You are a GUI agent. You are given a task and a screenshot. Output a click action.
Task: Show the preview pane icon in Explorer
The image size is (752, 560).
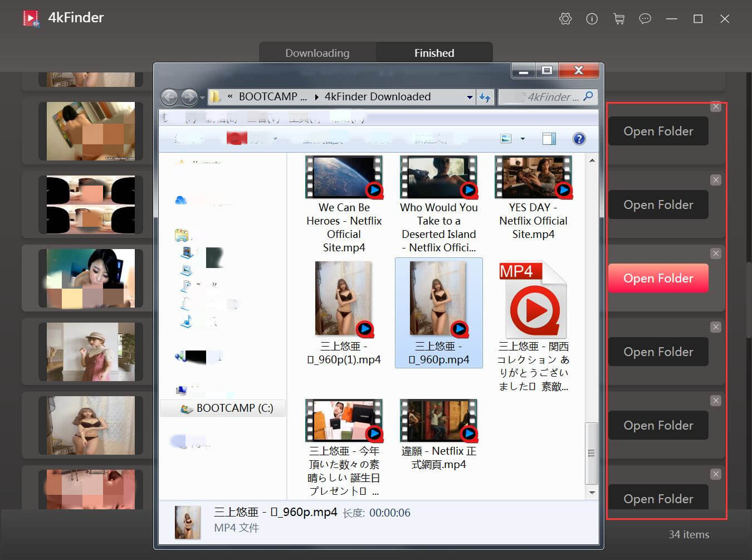[x=549, y=138]
